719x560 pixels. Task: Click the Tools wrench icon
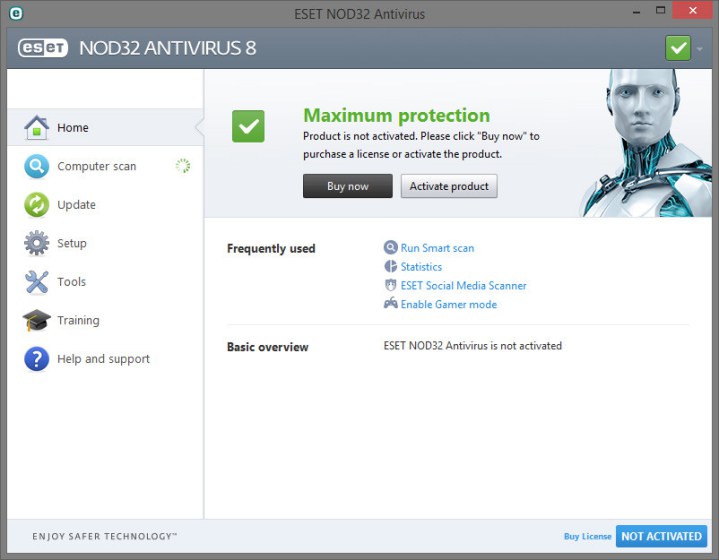[37, 282]
